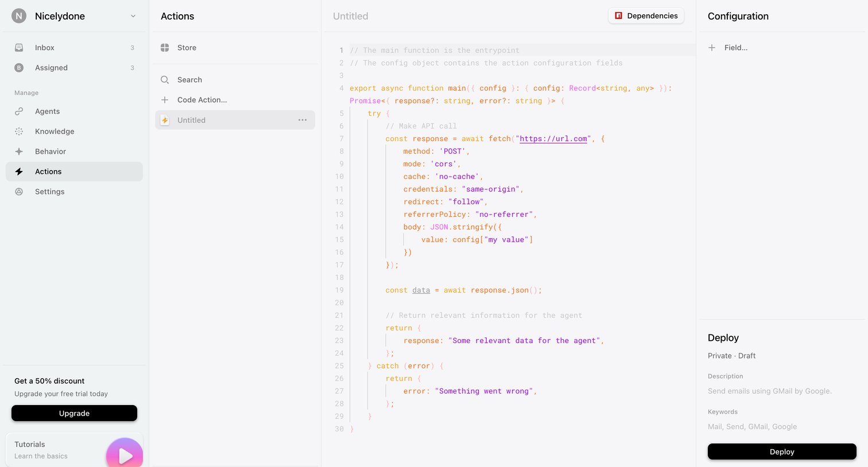
Task: Click the "my value" string in code
Action: (506, 240)
